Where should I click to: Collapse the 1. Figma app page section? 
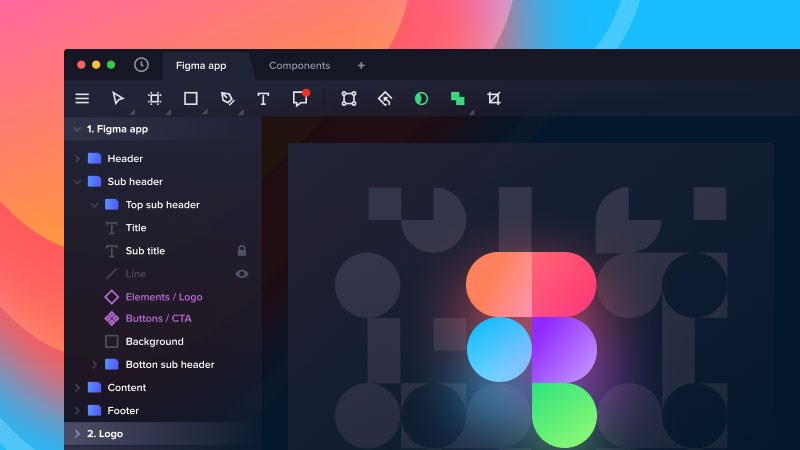[x=77, y=129]
